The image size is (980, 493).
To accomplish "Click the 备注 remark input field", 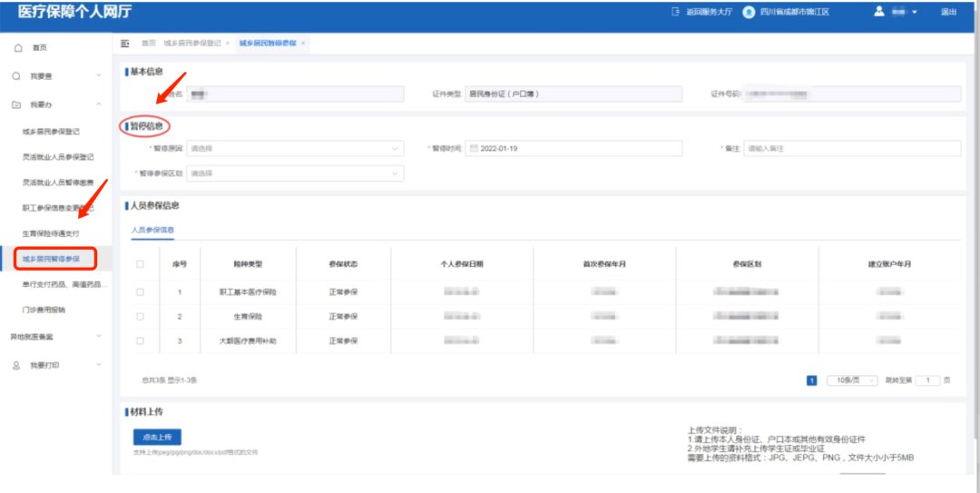I will [x=851, y=148].
